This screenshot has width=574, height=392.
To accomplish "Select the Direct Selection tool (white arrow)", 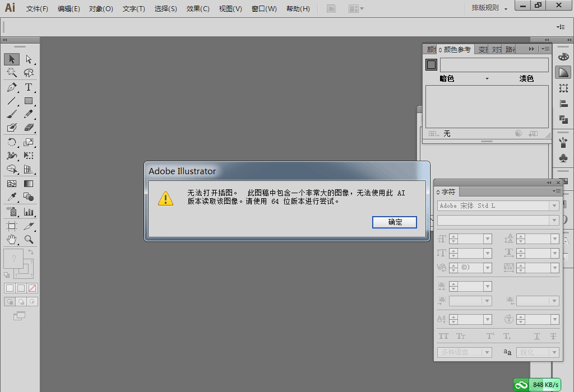I will click(29, 59).
